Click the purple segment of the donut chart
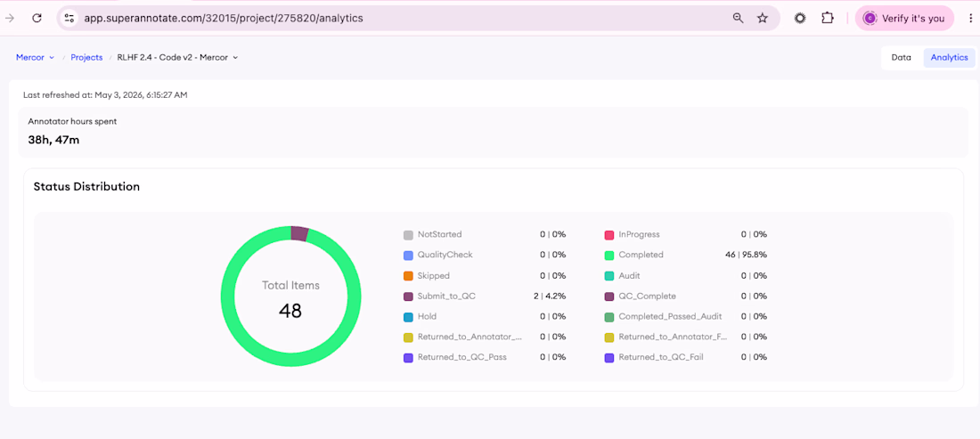Screen dimensions: 980x439 coord(300,233)
